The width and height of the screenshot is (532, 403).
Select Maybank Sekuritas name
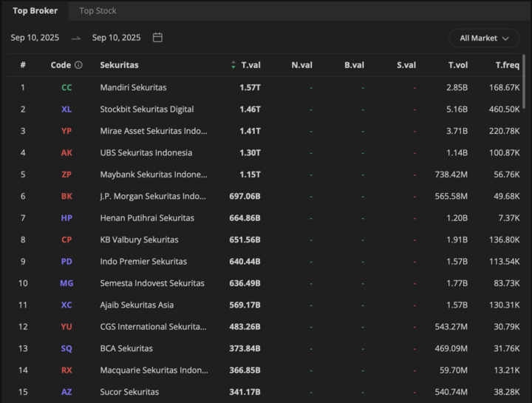(154, 175)
